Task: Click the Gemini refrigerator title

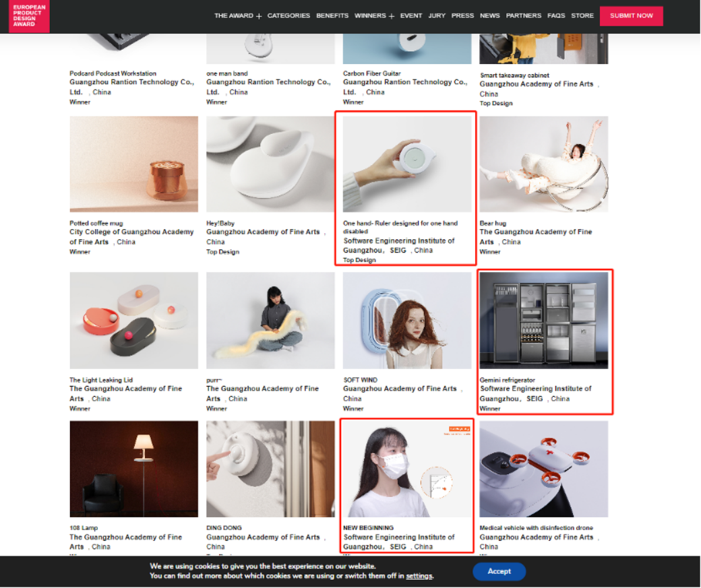Action: tap(507, 380)
